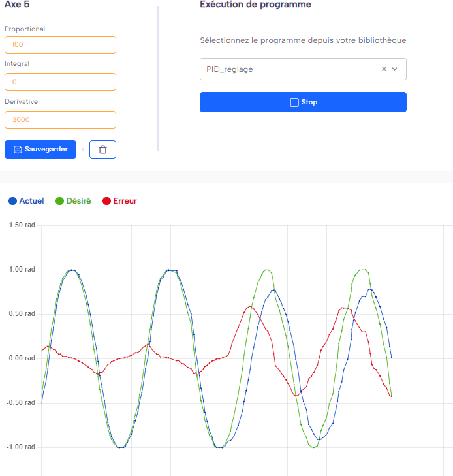Click the Derivative input showing 3000
This screenshot has height=476, width=453.
click(x=60, y=120)
